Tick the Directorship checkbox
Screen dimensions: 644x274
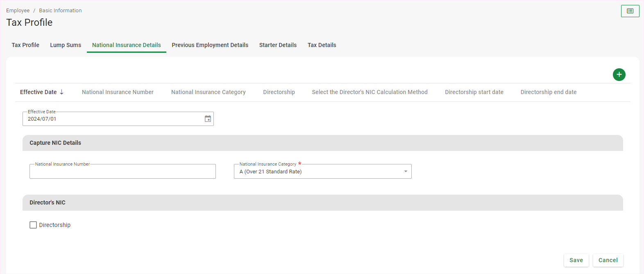pos(33,225)
